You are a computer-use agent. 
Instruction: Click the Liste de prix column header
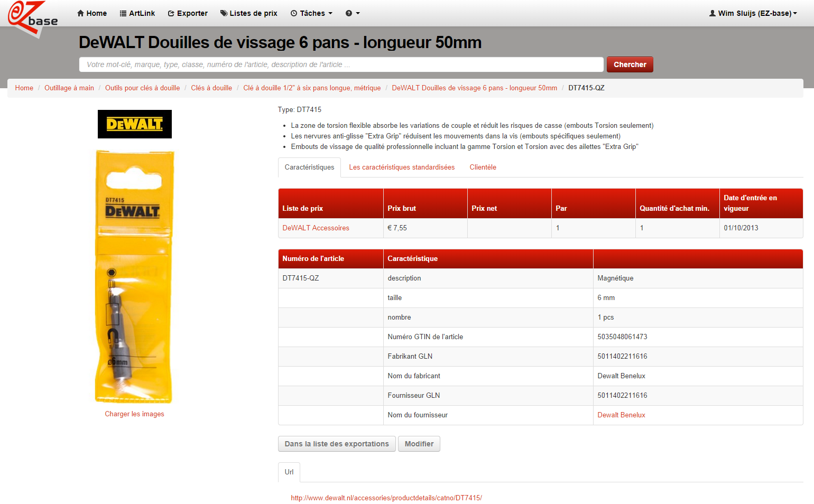click(331, 203)
